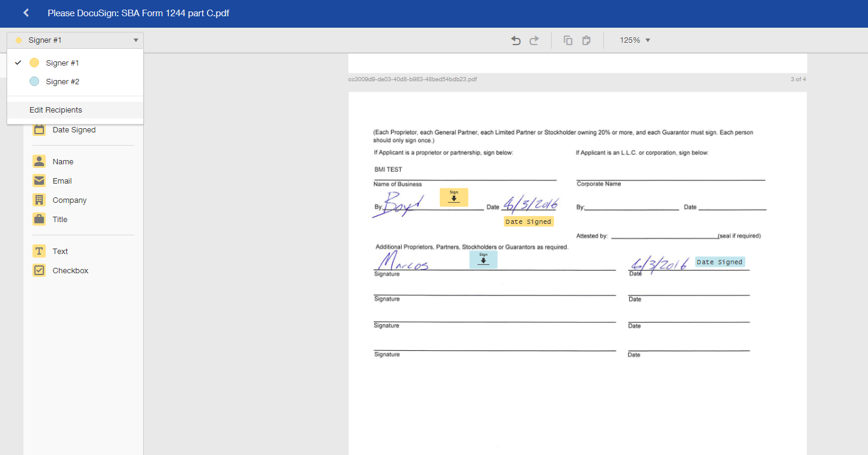Collapse the Signer #1 recipient dropdown
Screen dimensions: 868x455
pos(75,40)
